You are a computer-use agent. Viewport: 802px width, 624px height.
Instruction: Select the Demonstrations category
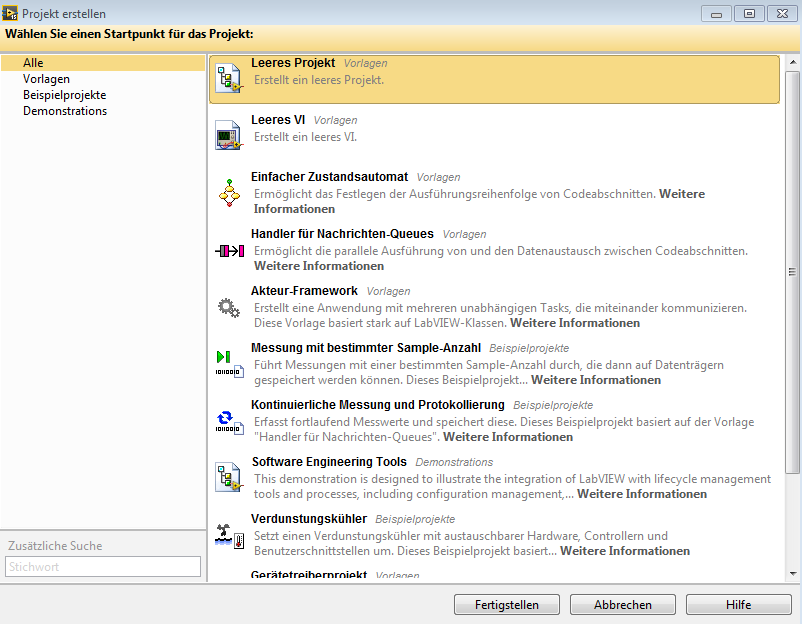65,111
